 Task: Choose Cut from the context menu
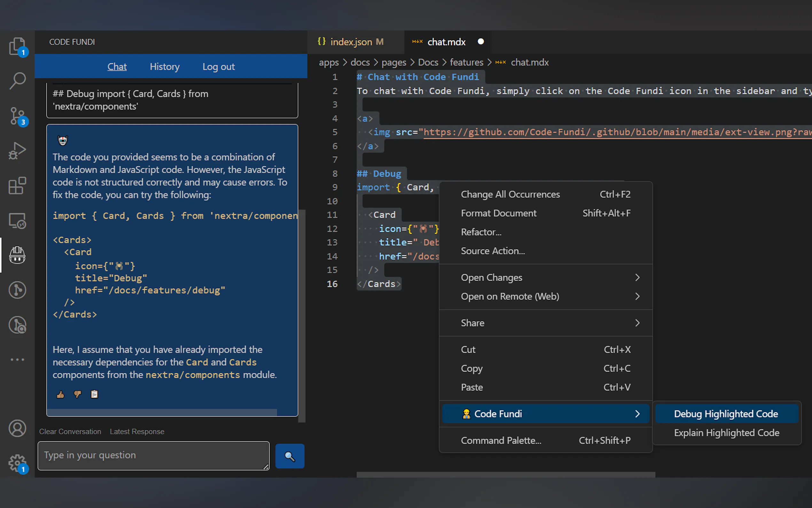[545, 349]
